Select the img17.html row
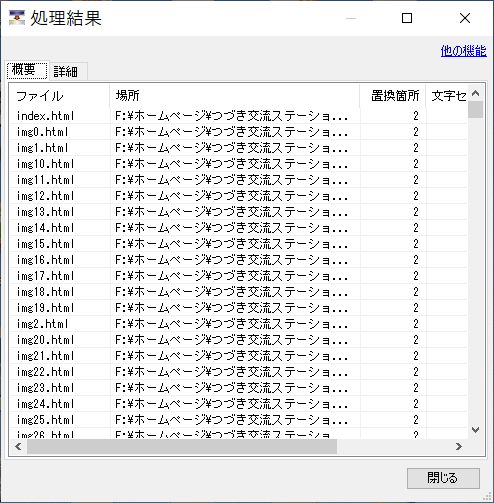494x503 pixels. tap(238, 276)
